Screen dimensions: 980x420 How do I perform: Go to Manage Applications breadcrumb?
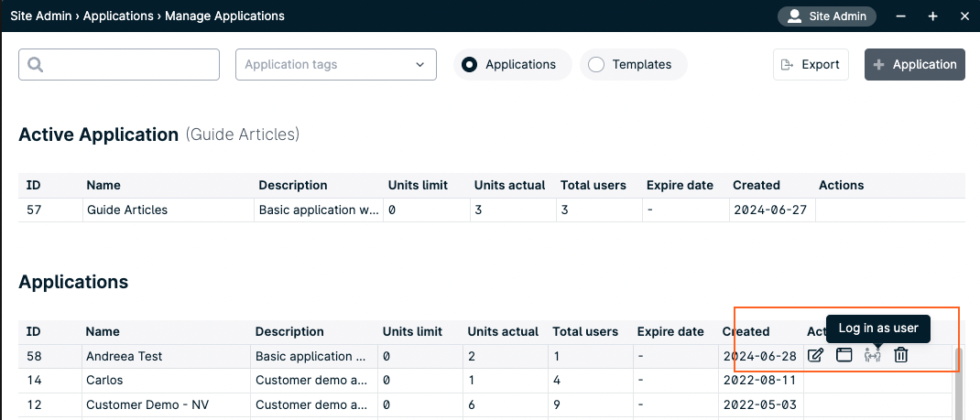225,16
